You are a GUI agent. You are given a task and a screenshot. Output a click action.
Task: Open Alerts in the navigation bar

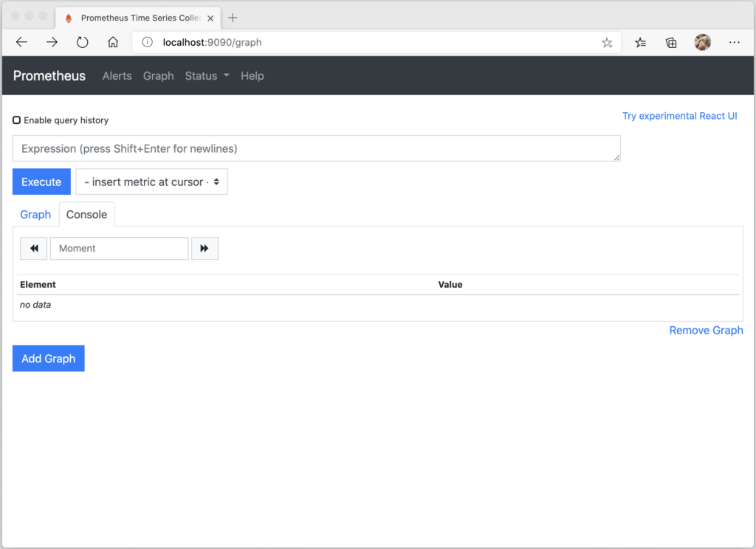click(117, 76)
